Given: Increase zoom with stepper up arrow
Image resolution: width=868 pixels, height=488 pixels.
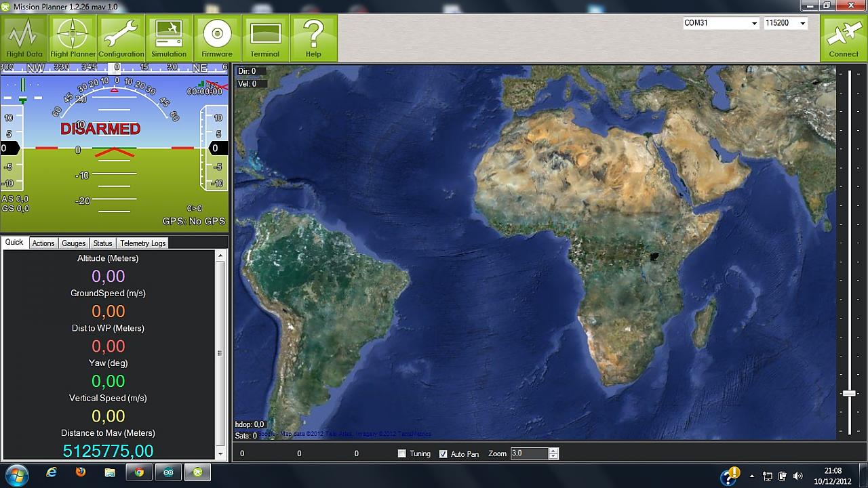Looking at the screenshot, I should (x=553, y=451).
